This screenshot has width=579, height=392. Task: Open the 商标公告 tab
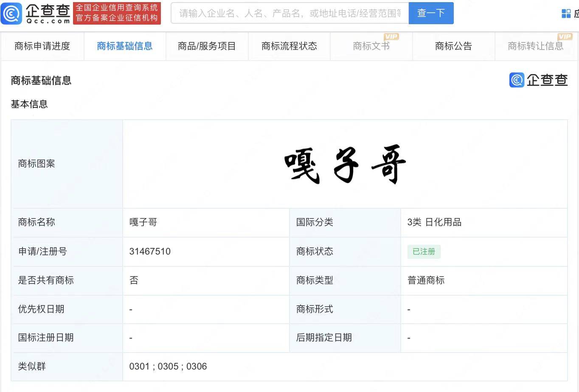coord(453,46)
